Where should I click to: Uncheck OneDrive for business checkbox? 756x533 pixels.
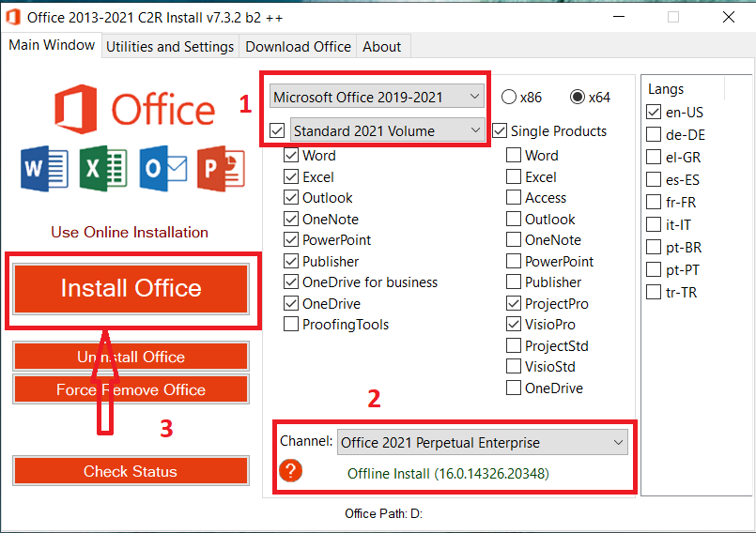click(x=291, y=282)
